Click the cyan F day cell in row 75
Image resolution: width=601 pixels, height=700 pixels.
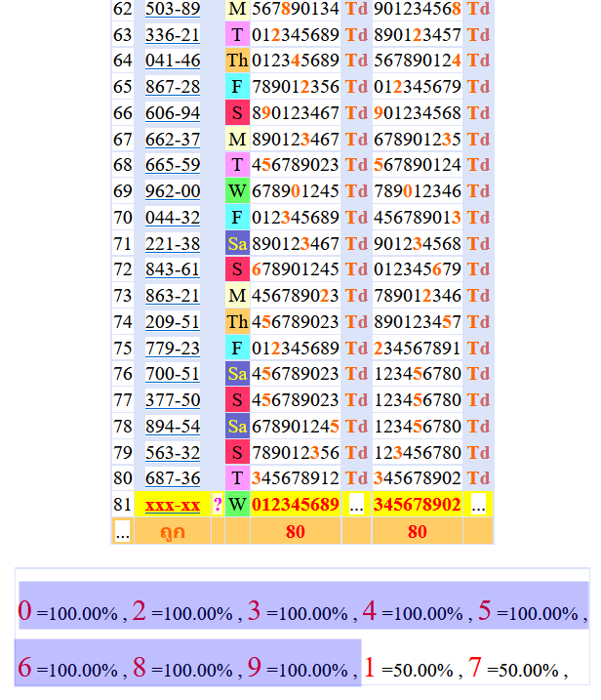tap(237, 348)
